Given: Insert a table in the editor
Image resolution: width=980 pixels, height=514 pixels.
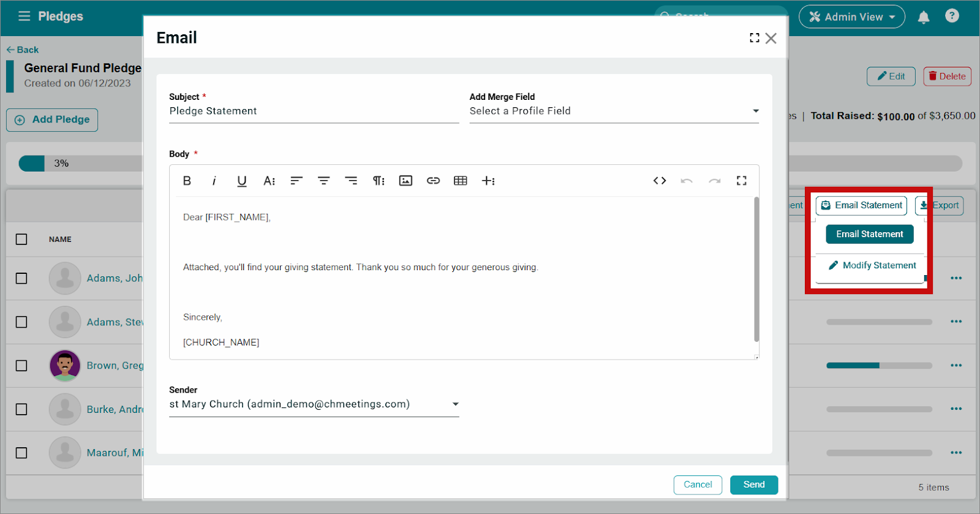Looking at the screenshot, I should coord(461,181).
